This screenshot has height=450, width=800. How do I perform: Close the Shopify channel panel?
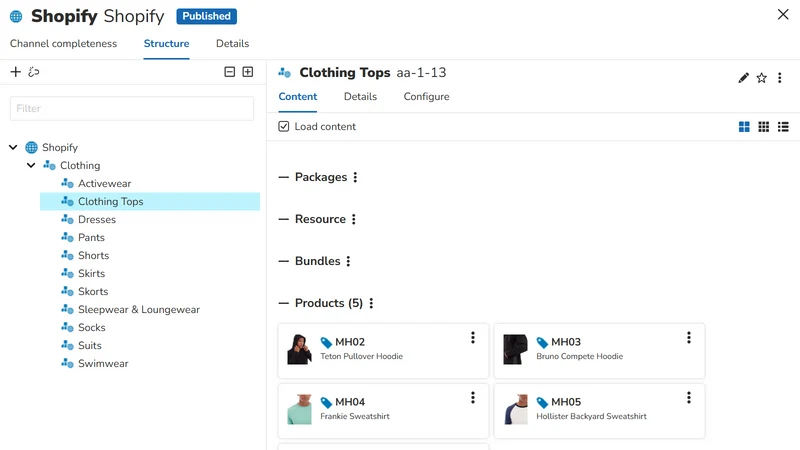(x=783, y=14)
